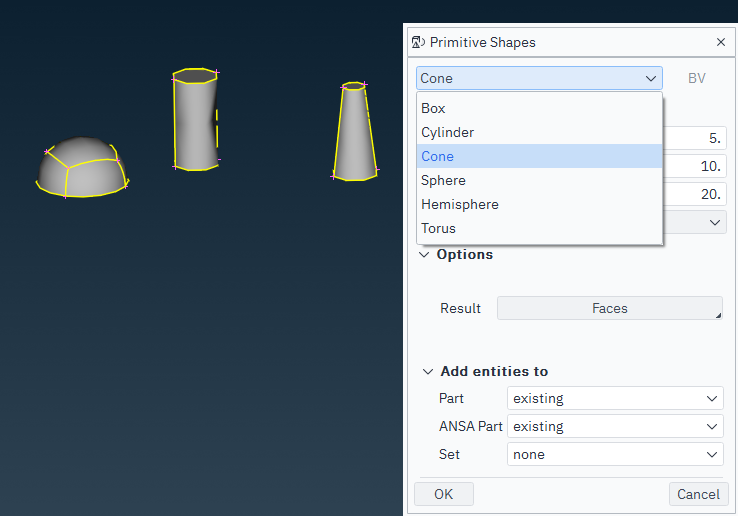Click the BV button

coord(696,78)
